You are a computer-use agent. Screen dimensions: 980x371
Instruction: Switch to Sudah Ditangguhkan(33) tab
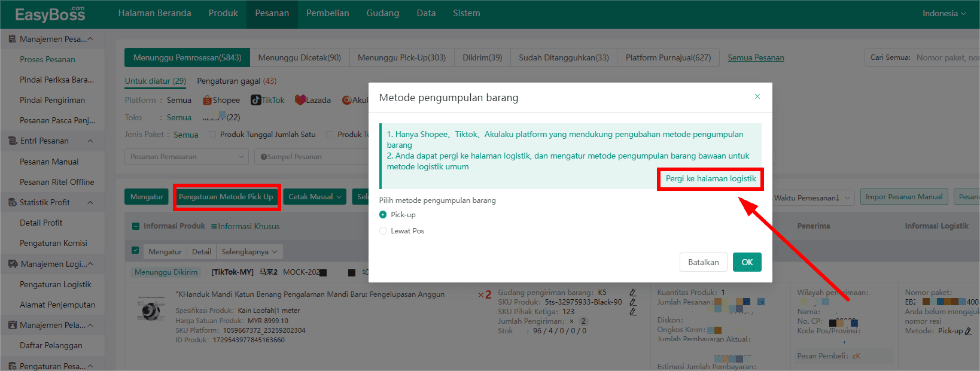click(564, 57)
